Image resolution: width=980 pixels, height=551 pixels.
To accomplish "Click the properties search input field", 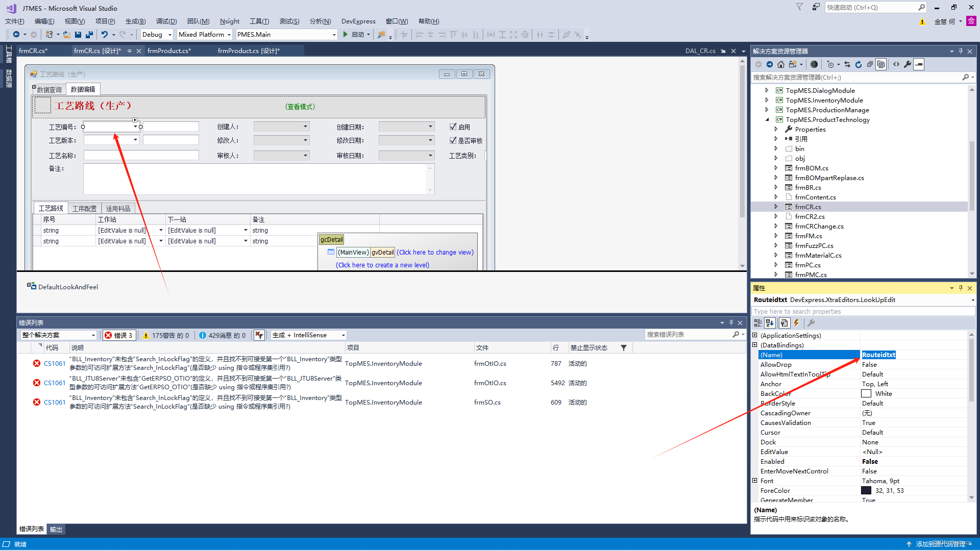I will pos(863,311).
